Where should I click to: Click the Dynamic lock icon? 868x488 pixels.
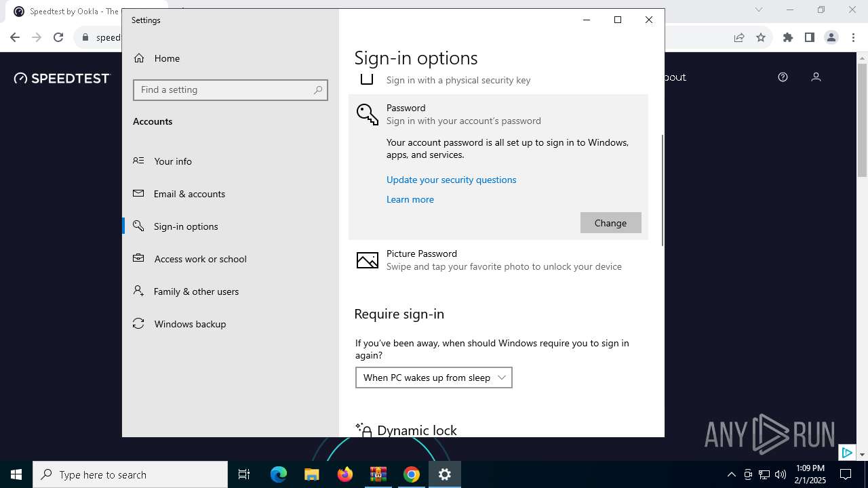coord(364,430)
